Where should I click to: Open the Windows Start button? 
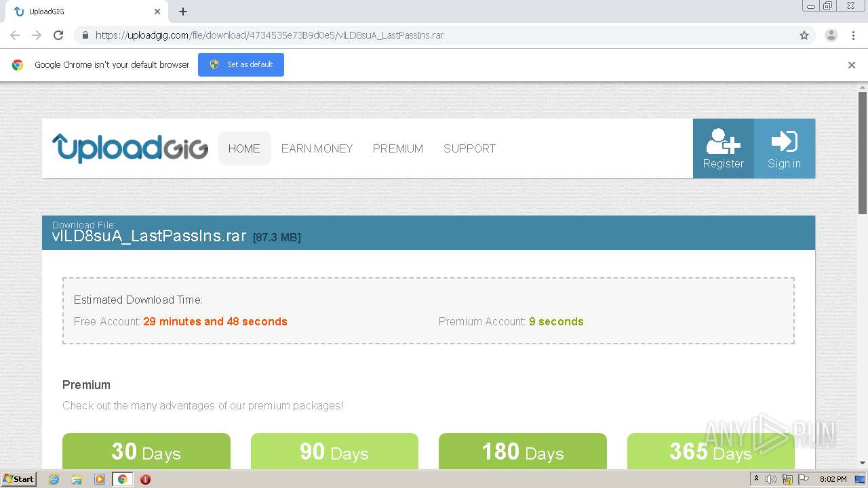click(x=19, y=479)
